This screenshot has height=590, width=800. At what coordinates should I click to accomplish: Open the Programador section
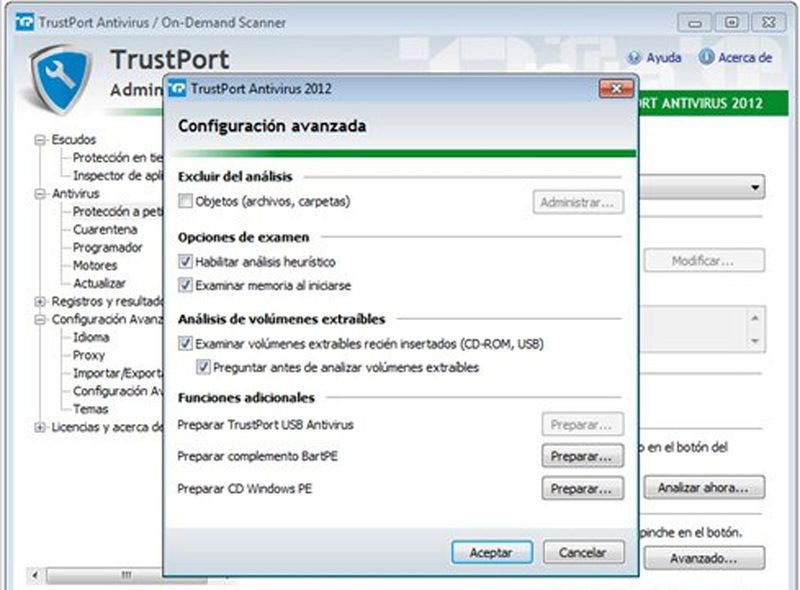(108, 248)
